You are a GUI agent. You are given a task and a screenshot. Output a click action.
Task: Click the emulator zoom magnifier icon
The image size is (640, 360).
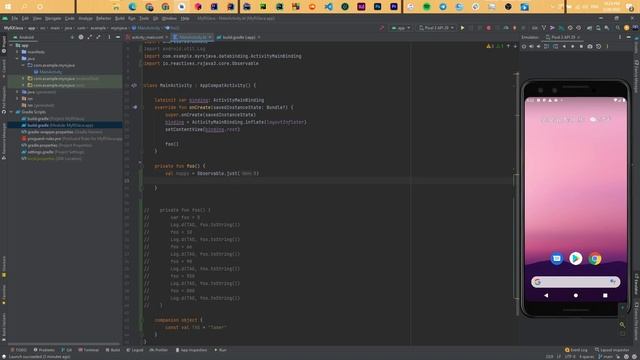pyautogui.click(x=622, y=325)
